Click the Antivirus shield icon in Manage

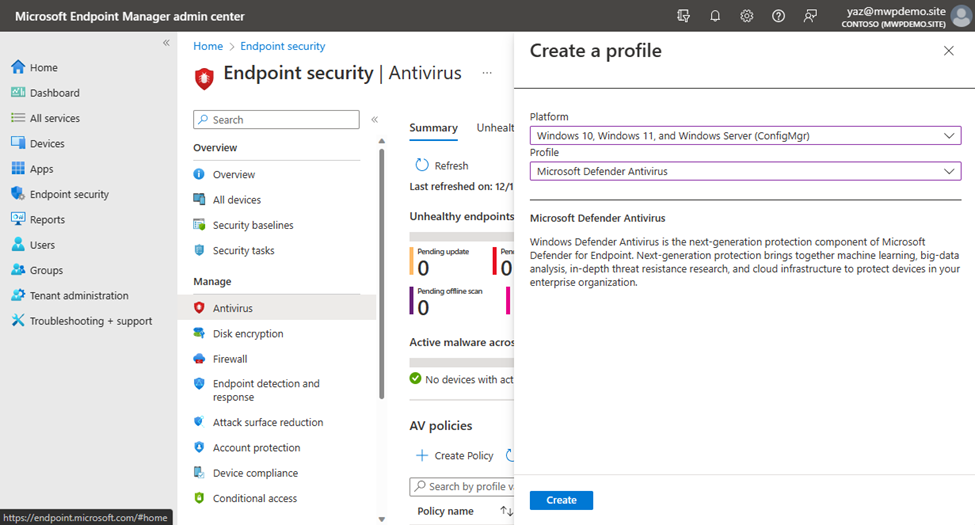coord(199,308)
